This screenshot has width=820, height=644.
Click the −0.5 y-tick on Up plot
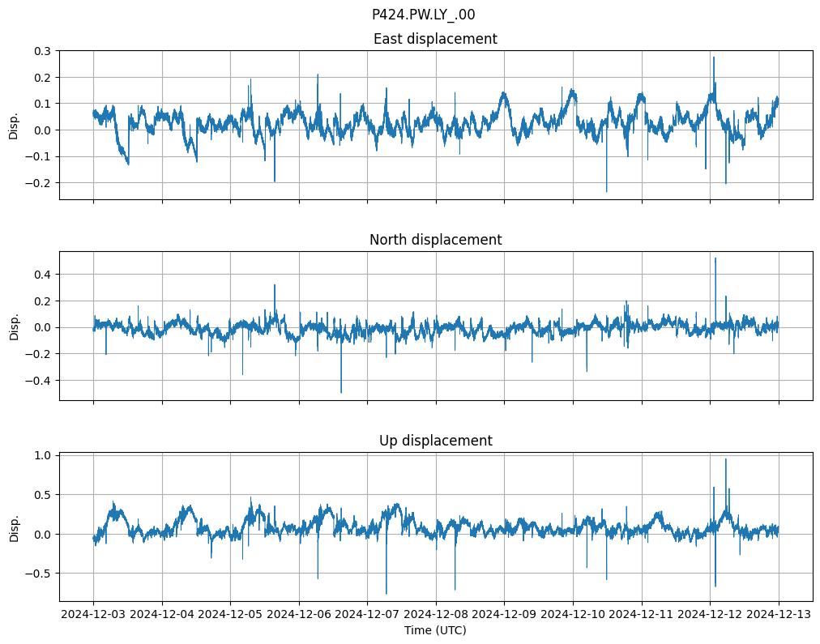[38, 574]
